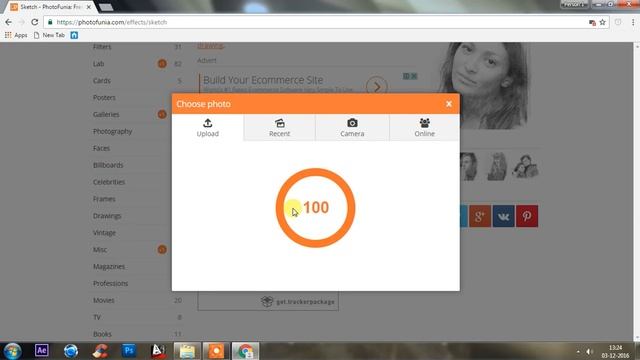The image size is (640, 360).
Task: Go back in the browser
Action: tap(9, 22)
